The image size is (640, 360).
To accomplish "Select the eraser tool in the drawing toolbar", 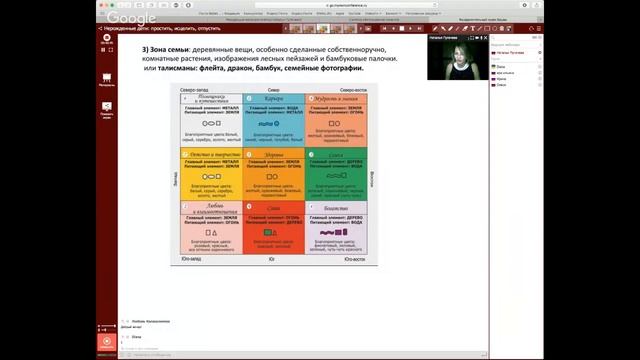I will pos(464,29).
